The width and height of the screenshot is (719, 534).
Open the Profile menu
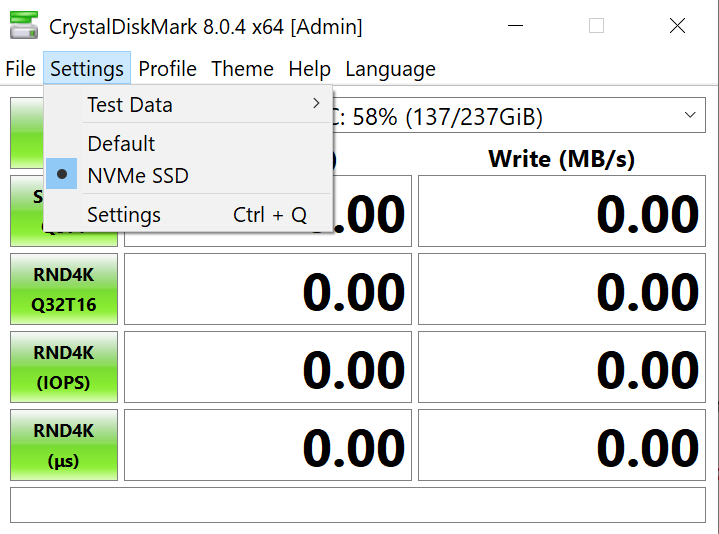(x=167, y=69)
